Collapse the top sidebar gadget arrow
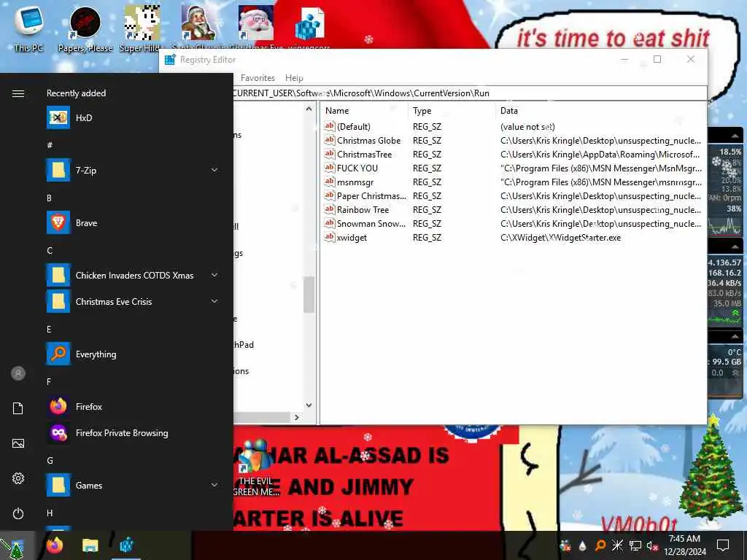 735,136
